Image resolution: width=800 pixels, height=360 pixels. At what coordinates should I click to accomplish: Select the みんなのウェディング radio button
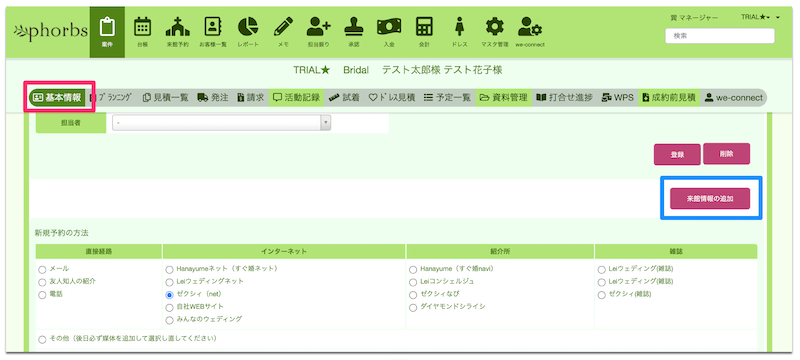(x=169, y=320)
